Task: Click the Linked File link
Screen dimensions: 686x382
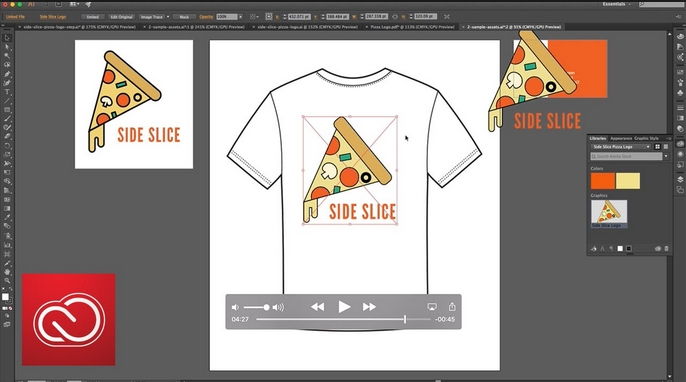Action: (15, 17)
